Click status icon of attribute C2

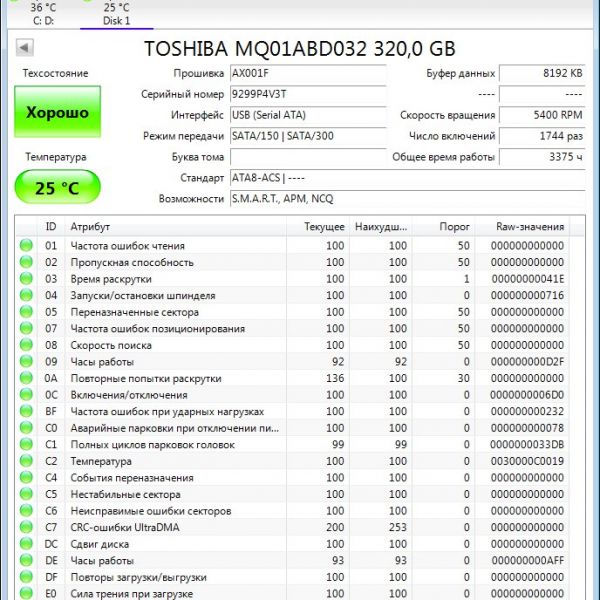(x=26, y=461)
